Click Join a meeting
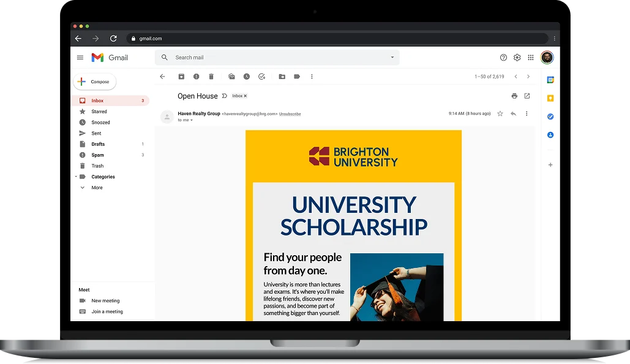 [107, 311]
